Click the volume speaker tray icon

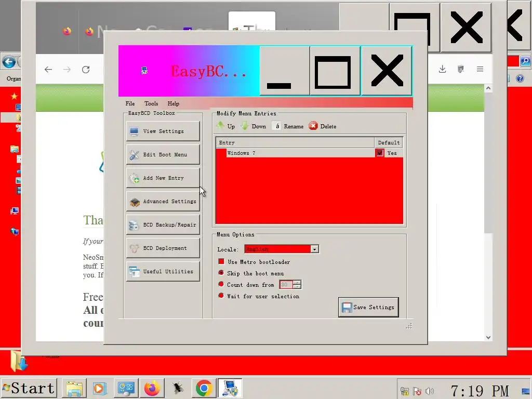tap(430, 392)
